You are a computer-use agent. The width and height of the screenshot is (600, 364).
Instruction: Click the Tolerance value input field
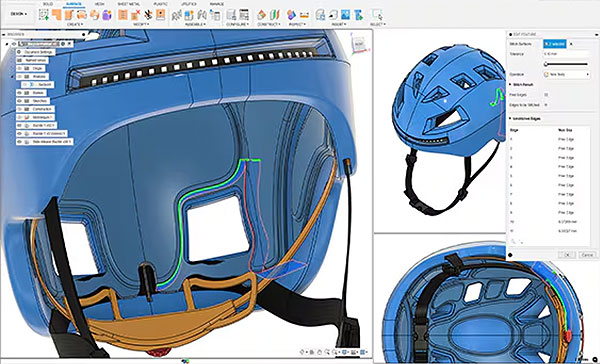click(566, 54)
